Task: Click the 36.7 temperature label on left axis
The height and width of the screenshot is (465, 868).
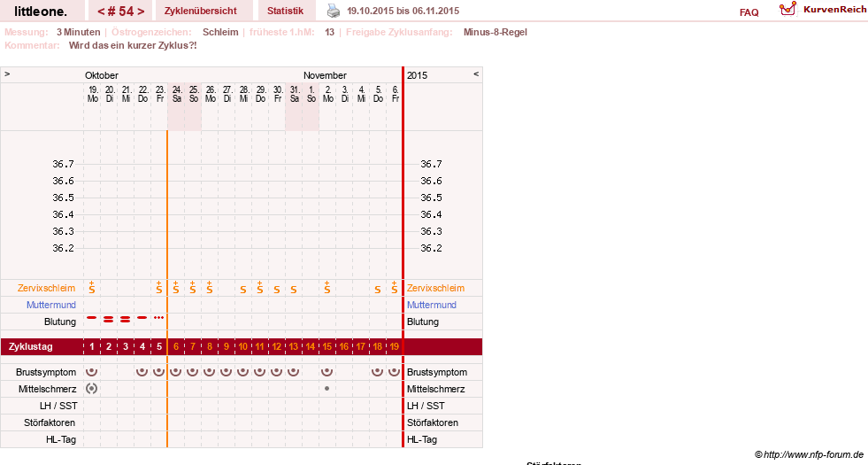Action: [63, 164]
